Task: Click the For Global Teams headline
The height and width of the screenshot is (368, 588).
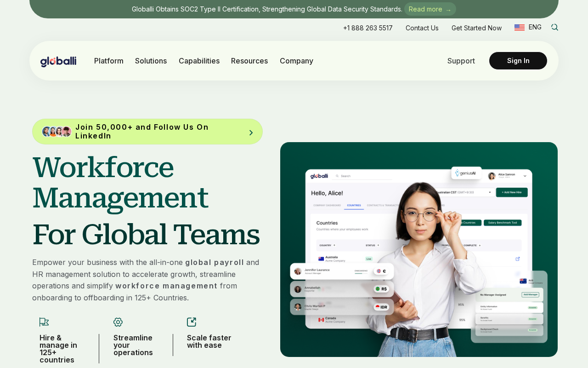Action: click(146, 234)
